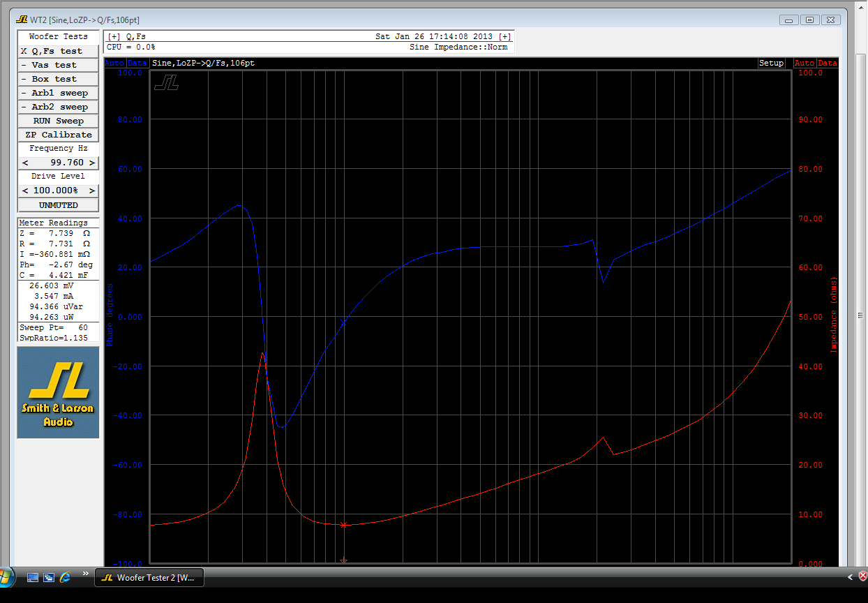The image size is (868, 603).
Task: Click the Ph = -2.67 deg reading
Action: [55, 265]
